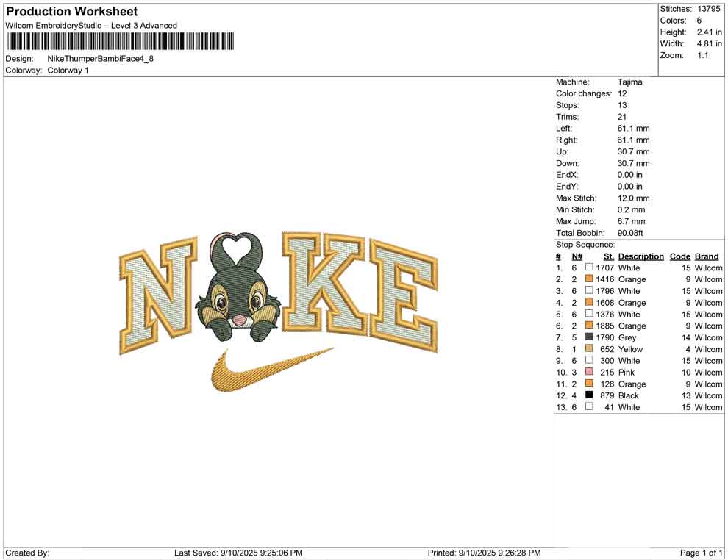Select the stitch count 1707 in stop 1
Viewport: 728px width, 560px height.
click(x=605, y=268)
